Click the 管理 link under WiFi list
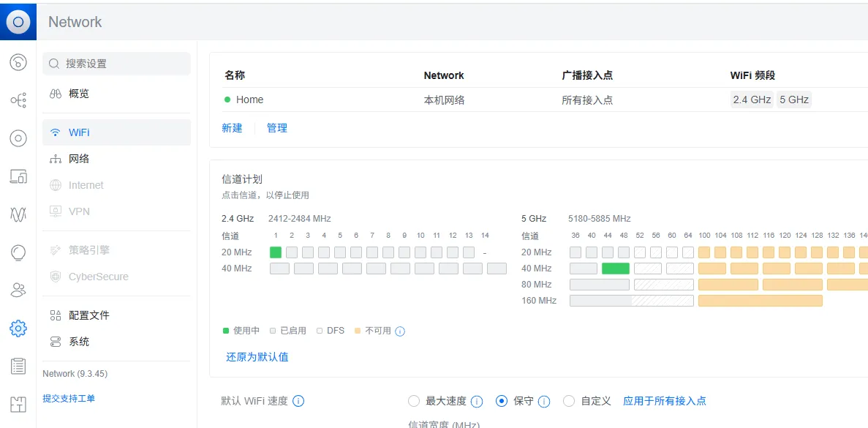The width and height of the screenshot is (868, 428). [277, 129]
